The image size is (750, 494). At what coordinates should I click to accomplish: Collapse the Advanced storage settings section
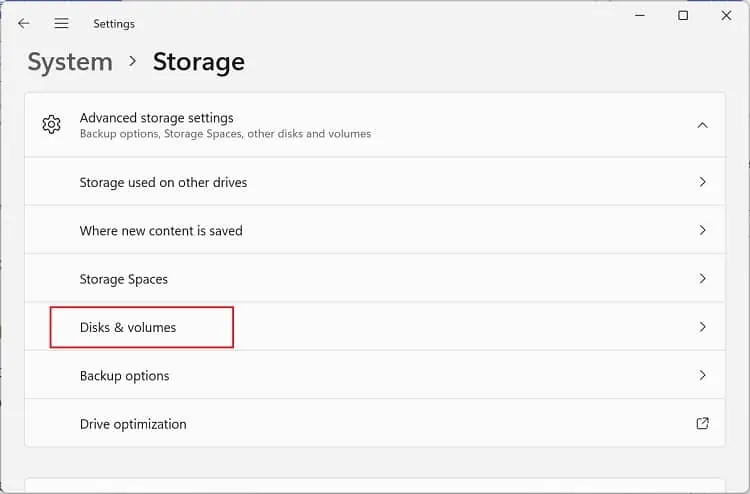click(x=702, y=125)
